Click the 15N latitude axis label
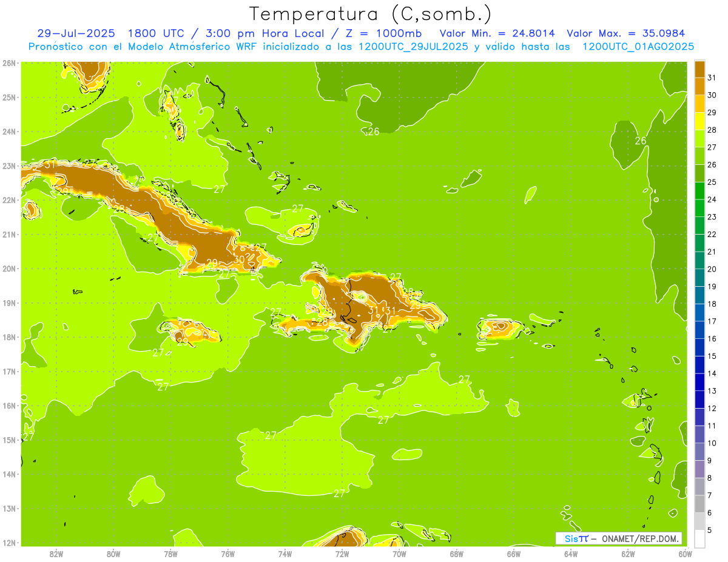728x562 pixels. (9, 440)
